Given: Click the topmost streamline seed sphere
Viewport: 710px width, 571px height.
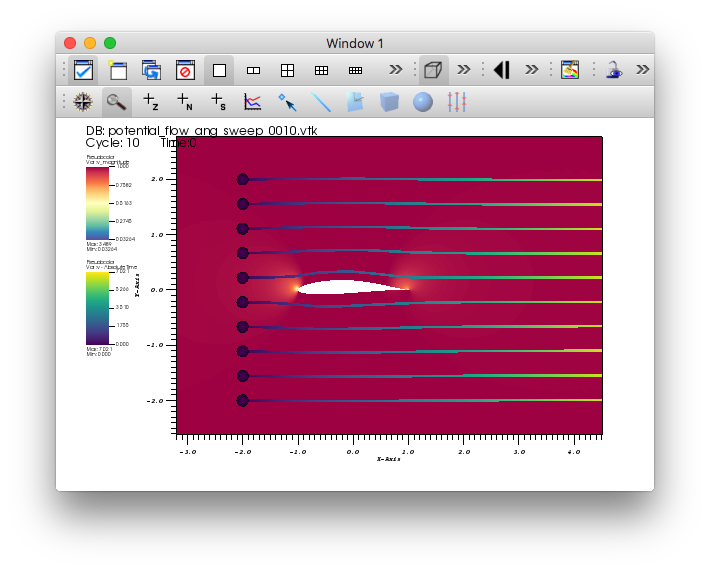Looking at the screenshot, I should click(243, 179).
